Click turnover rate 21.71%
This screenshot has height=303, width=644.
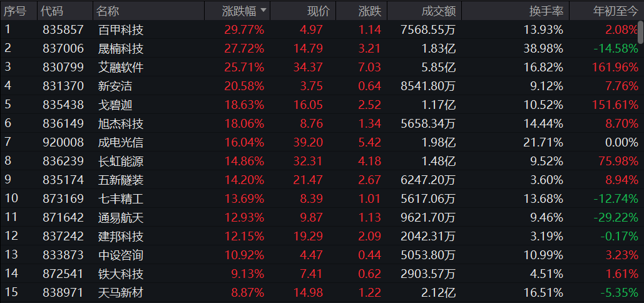point(543,143)
